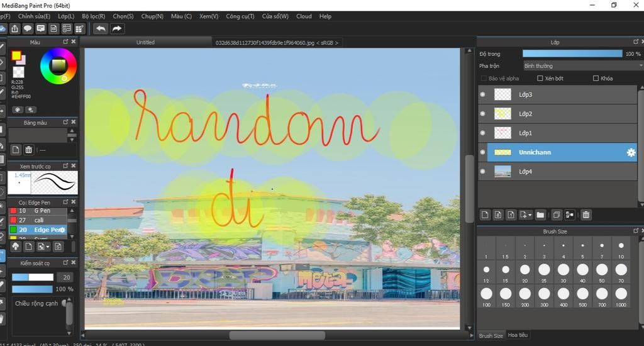The height and width of the screenshot is (346, 644).
Task: Click the Redo arrow in the toolbar
Action: tap(117, 28)
